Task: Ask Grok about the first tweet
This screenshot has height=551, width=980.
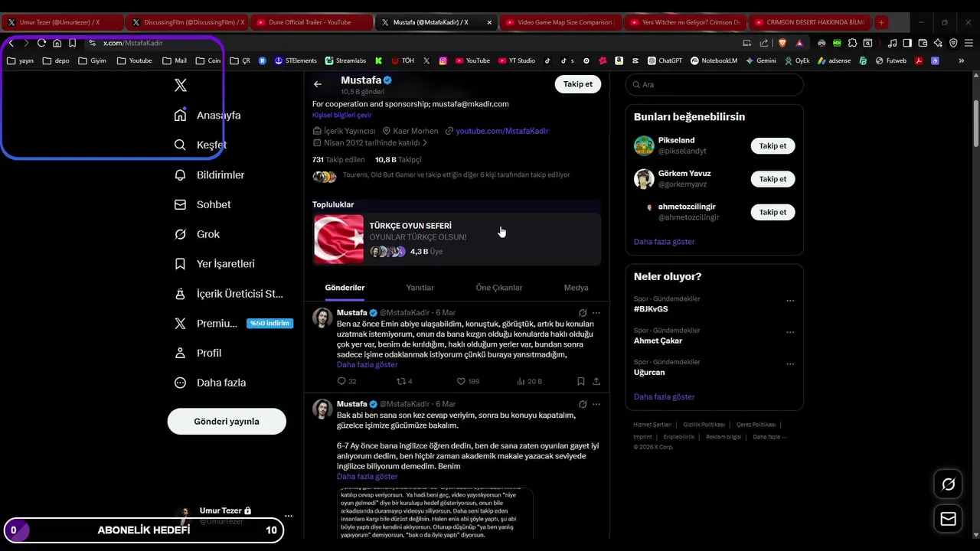Action: pos(583,313)
